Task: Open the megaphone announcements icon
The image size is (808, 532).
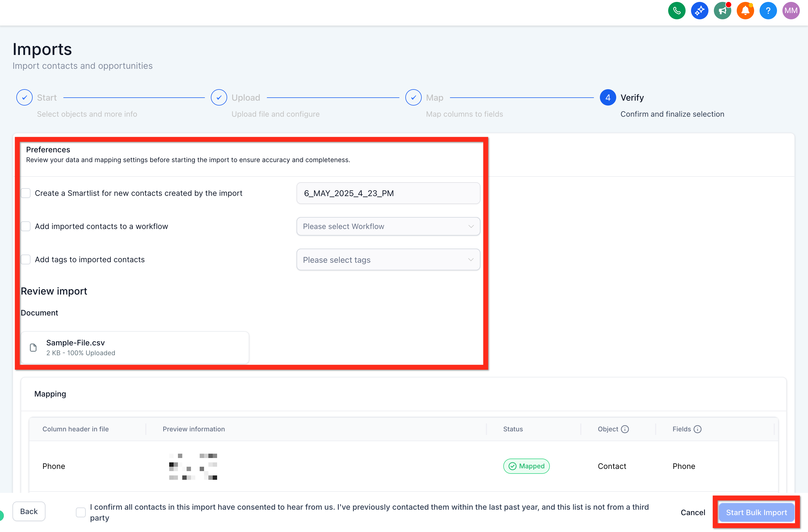Action: point(723,11)
